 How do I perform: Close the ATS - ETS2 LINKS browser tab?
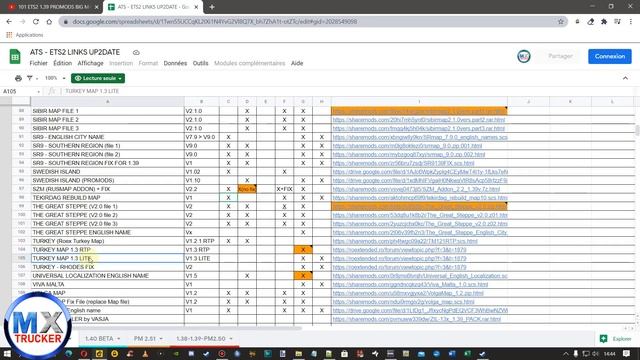pyautogui.click(x=196, y=7)
